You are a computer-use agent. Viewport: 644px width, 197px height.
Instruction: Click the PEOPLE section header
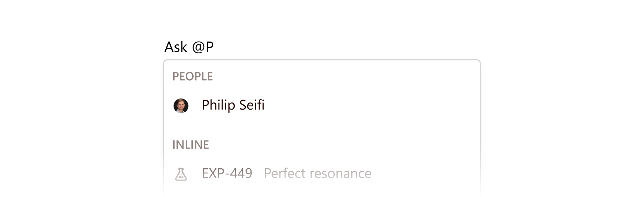coord(192,76)
